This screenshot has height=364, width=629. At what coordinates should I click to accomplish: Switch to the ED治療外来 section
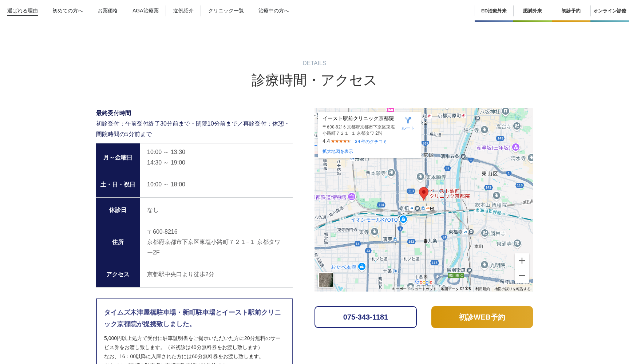point(494,11)
